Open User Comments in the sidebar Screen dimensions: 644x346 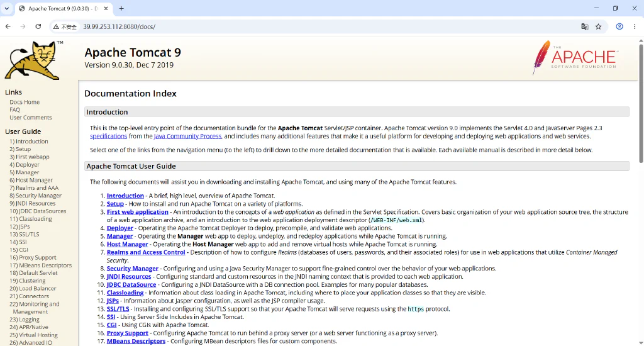click(31, 118)
